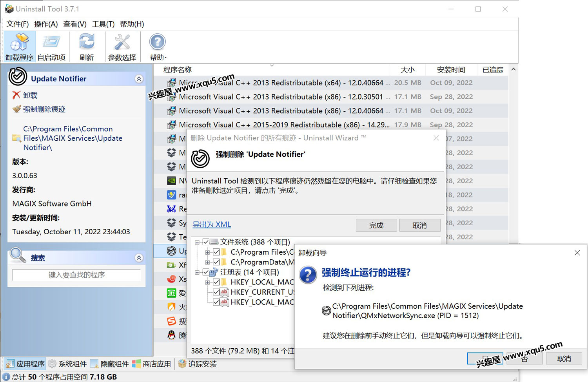The image size is (588, 382).
Task: Select Visual C++ 2013 x86 12.0.30501 row icon
Action: point(171,97)
